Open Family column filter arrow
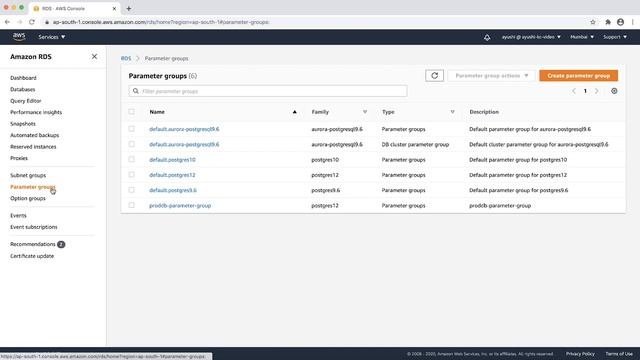640x360 pixels. tap(365, 112)
